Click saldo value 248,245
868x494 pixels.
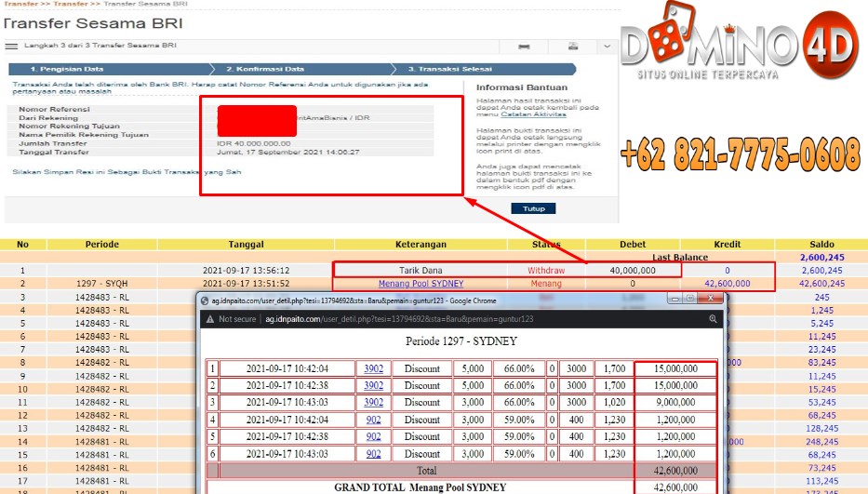point(822,442)
